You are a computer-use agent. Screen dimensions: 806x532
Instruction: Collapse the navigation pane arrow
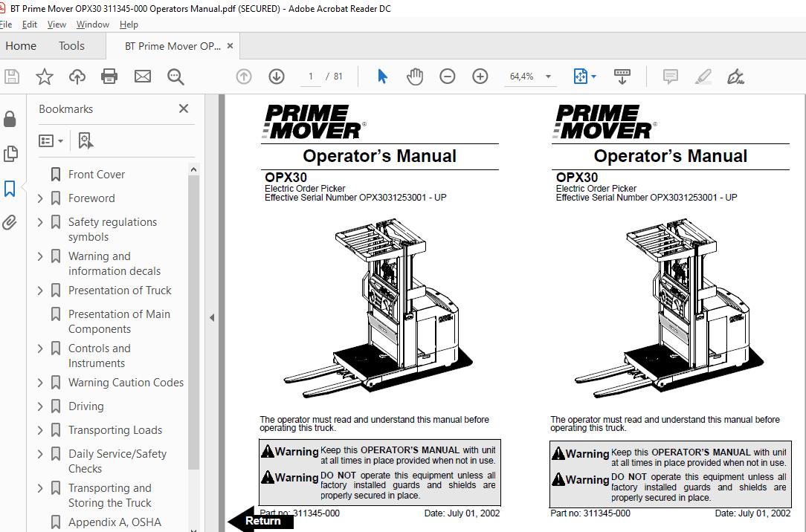tap(212, 317)
